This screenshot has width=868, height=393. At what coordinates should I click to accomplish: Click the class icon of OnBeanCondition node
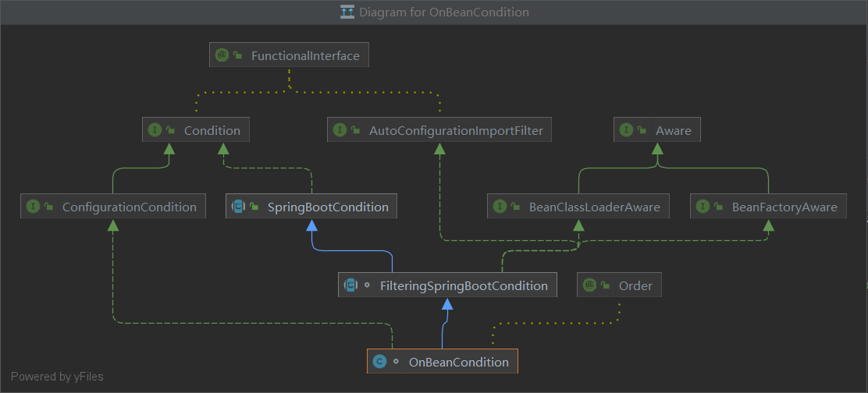379,362
